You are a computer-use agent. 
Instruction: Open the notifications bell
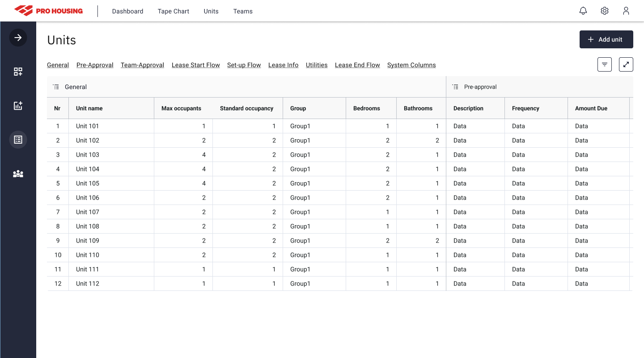583,10
